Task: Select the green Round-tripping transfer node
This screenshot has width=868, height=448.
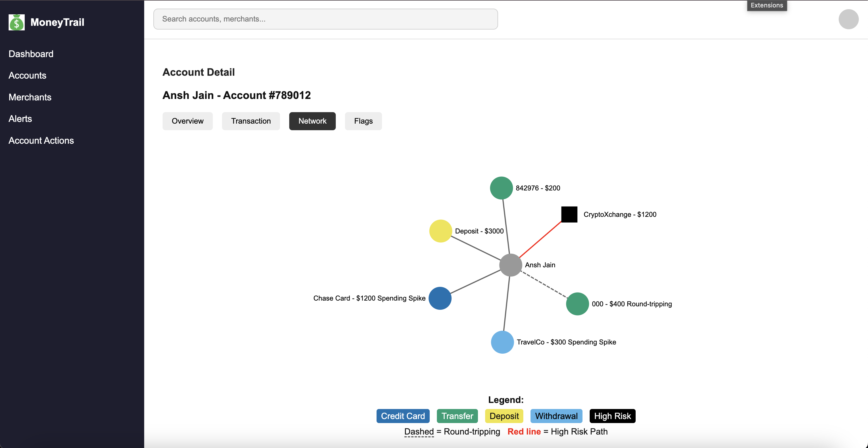Action: click(577, 304)
